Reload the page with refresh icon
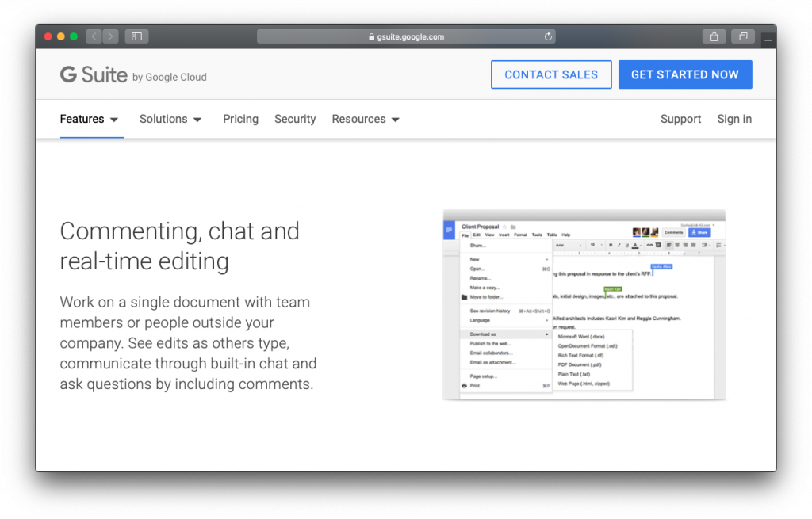Image resolution: width=812 pixels, height=519 pixels. pos(548,36)
